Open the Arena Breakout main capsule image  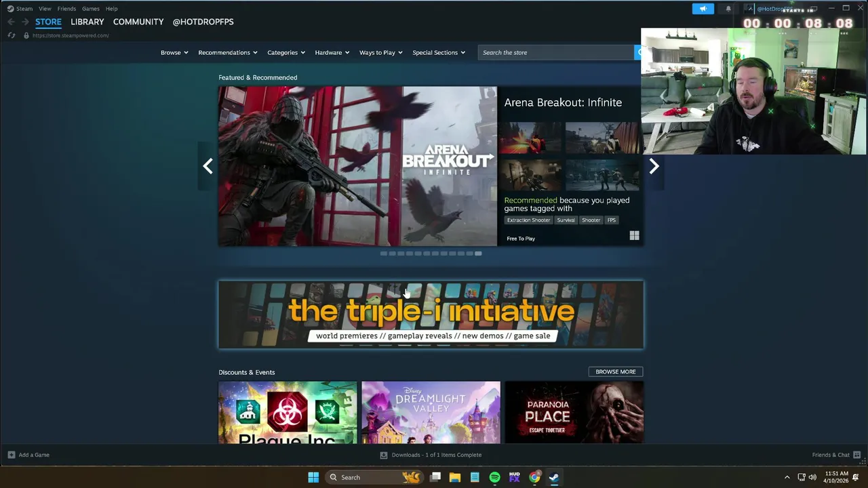pyautogui.click(x=357, y=166)
